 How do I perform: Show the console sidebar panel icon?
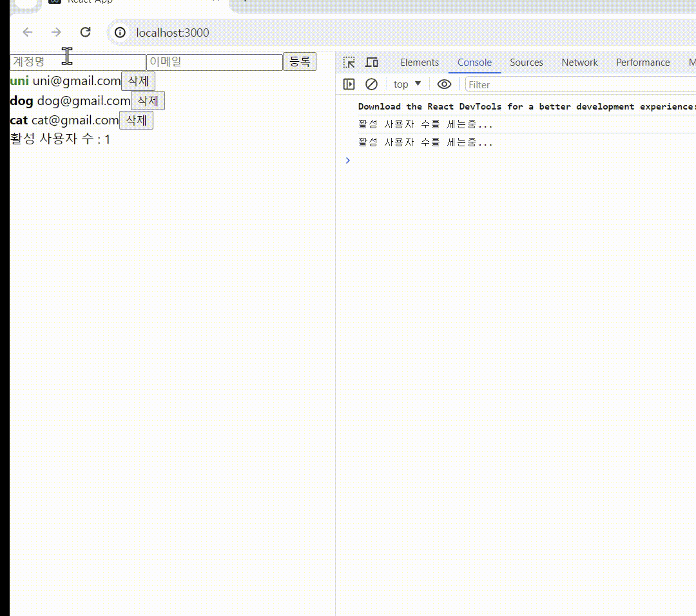pos(349,84)
